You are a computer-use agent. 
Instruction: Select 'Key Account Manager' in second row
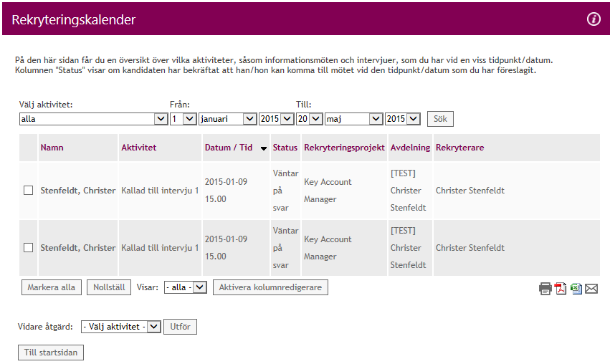click(x=328, y=248)
